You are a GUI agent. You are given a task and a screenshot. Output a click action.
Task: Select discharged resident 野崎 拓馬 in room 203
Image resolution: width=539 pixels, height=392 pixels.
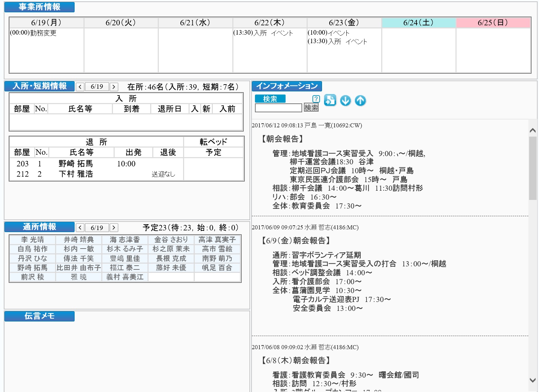76,164
